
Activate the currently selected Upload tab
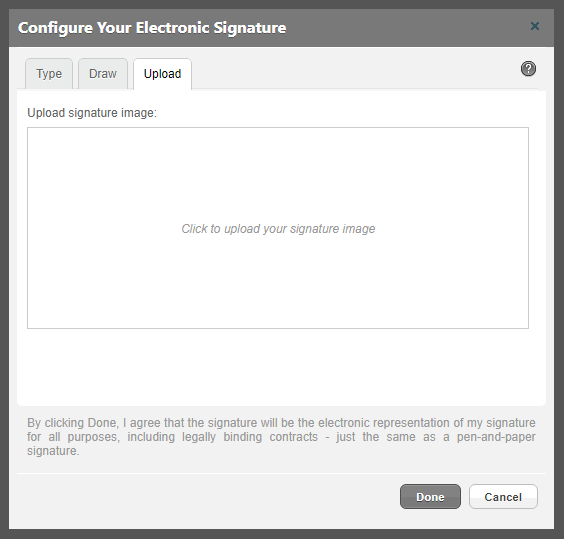tap(162, 74)
